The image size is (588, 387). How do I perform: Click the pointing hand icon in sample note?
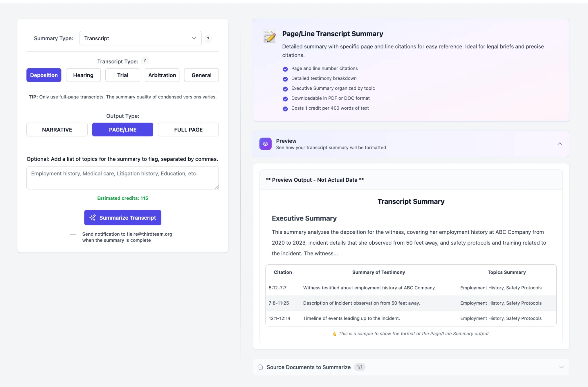(334, 334)
